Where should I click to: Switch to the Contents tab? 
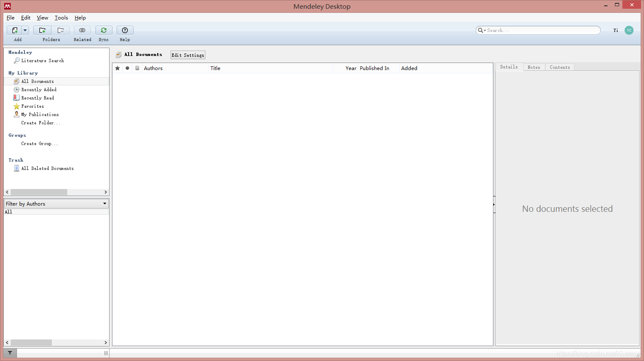(560, 67)
